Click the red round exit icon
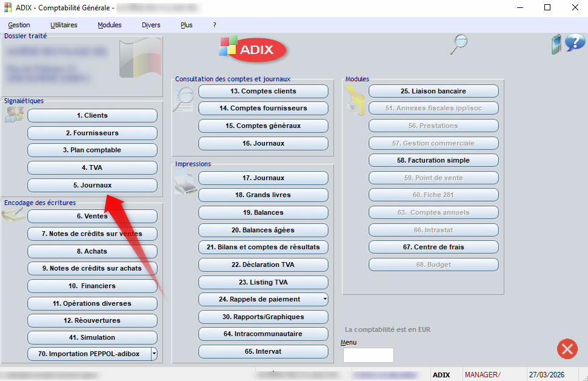The height and width of the screenshot is (381, 588). (567, 349)
